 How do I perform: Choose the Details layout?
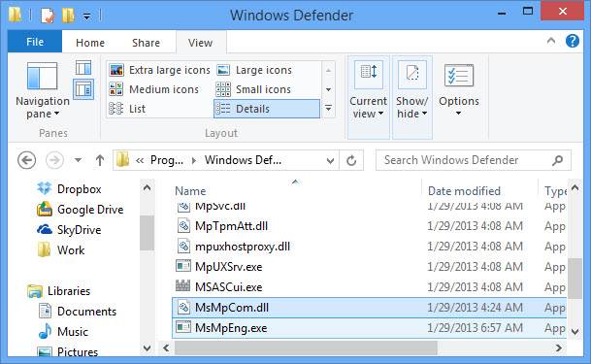tap(267, 109)
